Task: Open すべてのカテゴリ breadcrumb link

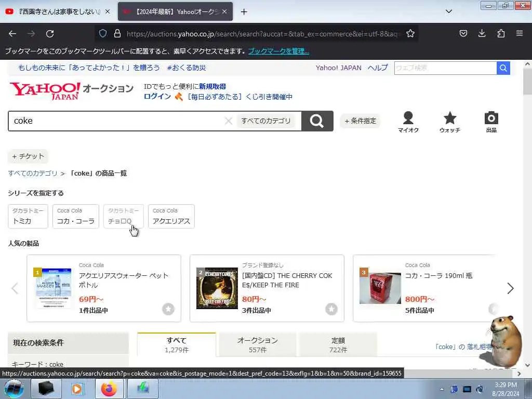Action: [33, 174]
